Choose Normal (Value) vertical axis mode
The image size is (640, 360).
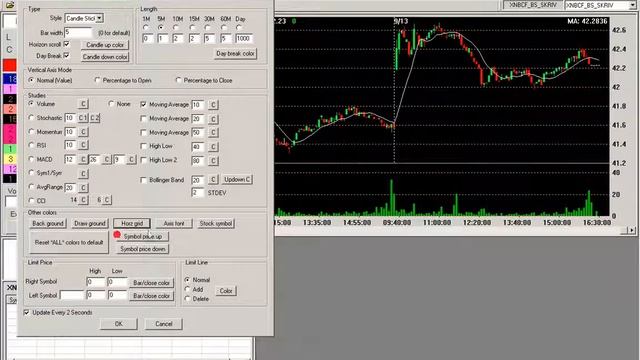31,80
